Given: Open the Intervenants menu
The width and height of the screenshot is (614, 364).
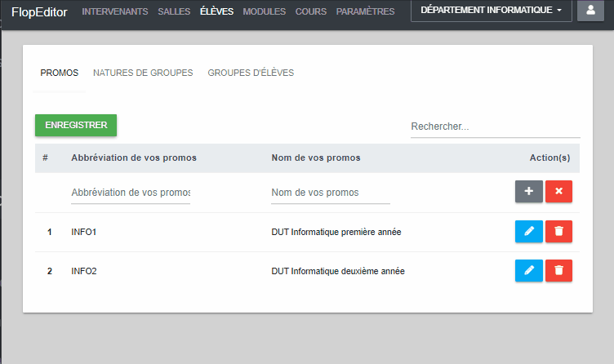Looking at the screenshot, I should tap(115, 12).
